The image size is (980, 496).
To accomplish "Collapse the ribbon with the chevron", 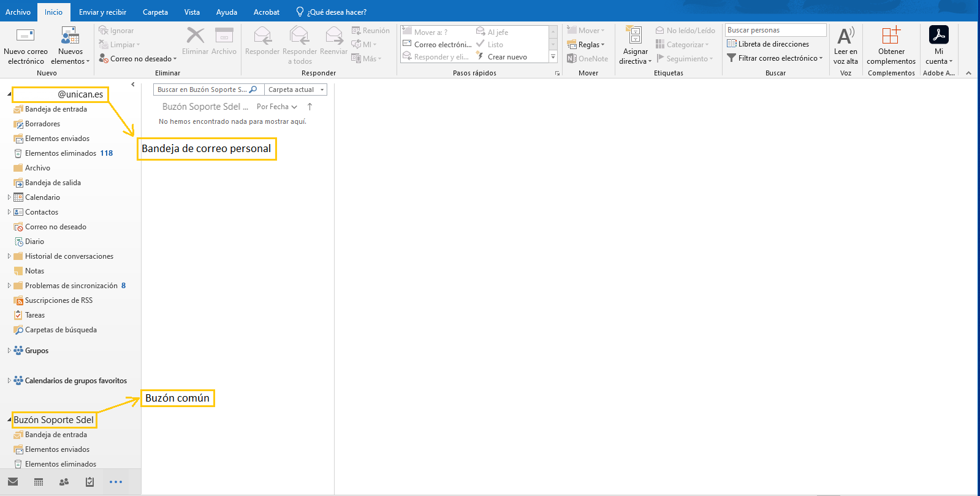I will 968,73.
